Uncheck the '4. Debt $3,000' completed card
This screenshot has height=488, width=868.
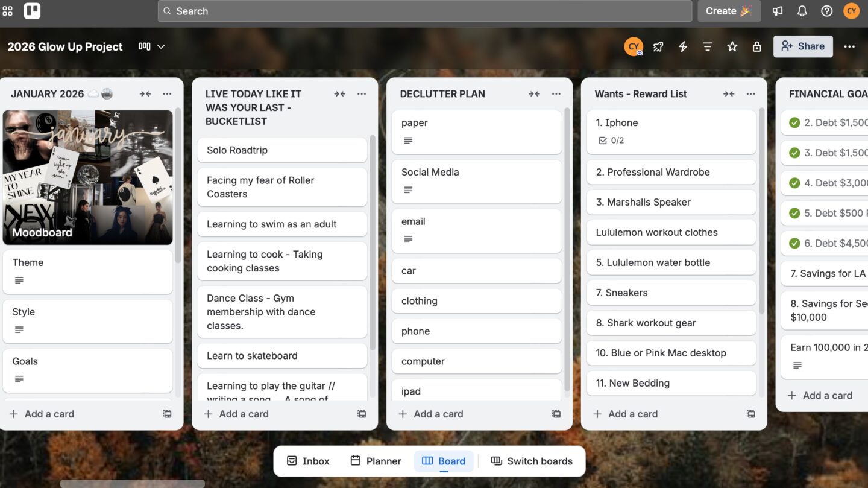click(794, 183)
